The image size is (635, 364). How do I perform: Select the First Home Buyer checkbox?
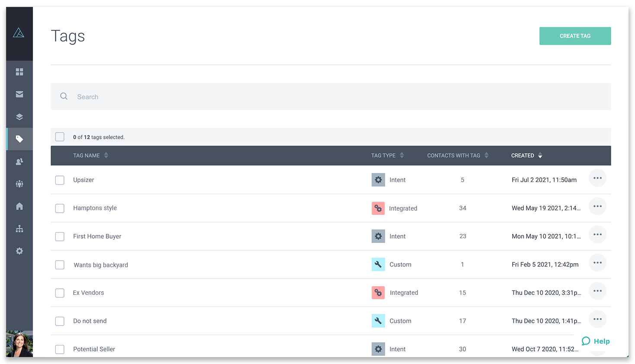[60, 236]
